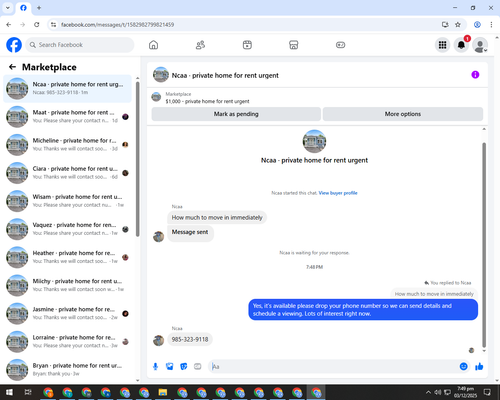
Task: Click browser back arrow
Action: click(9, 25)
